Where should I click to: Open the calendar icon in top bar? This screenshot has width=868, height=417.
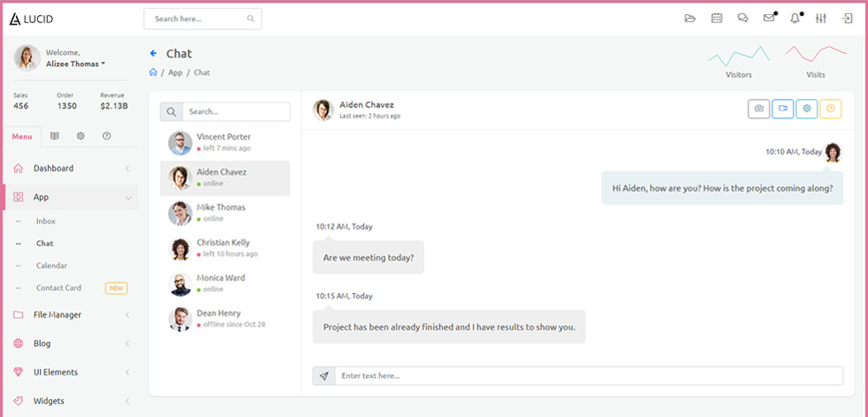[x=717, y=19]
